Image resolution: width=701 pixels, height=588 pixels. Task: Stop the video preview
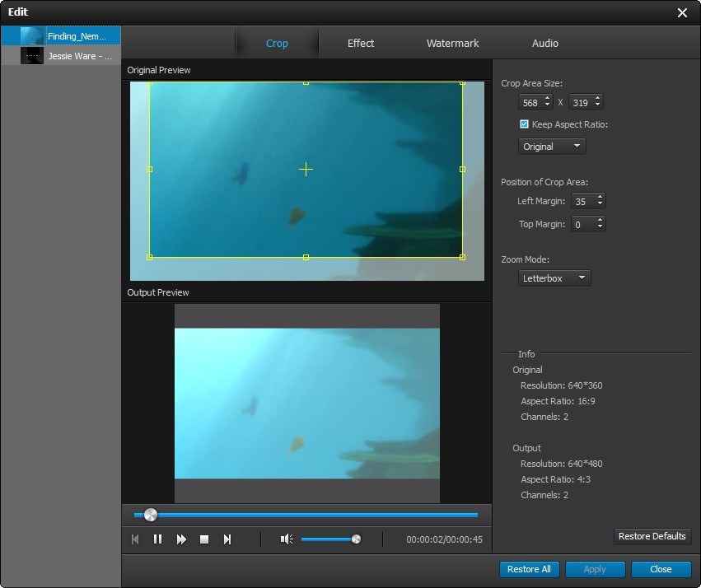click(204, 539)
